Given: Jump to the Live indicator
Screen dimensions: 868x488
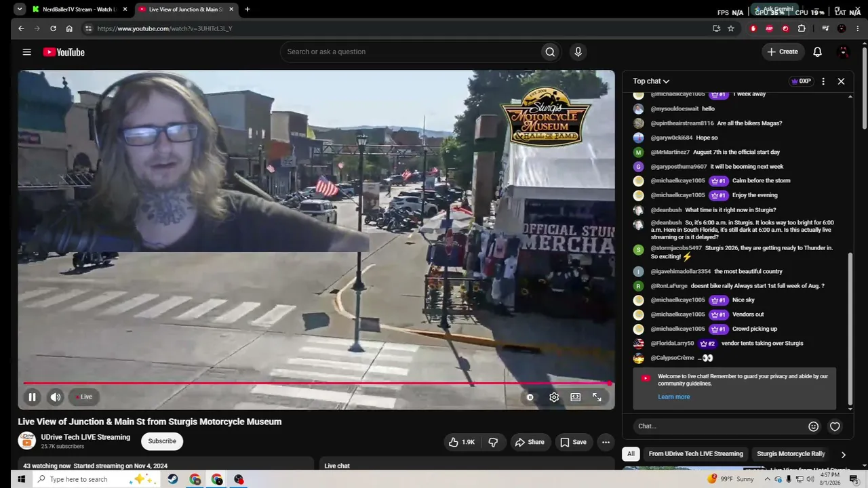Looking at the screenshot, I should [84, 397].
